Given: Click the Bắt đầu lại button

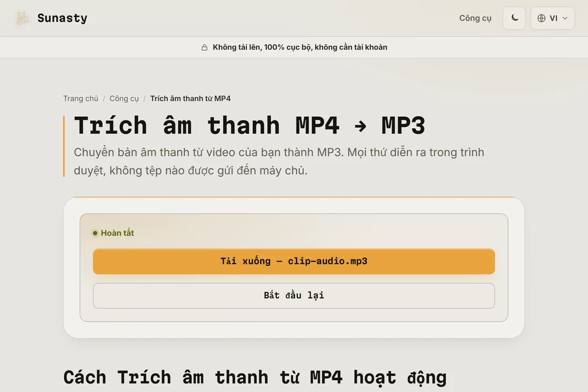Looking at the screenshot, I should tap(293, 296).
